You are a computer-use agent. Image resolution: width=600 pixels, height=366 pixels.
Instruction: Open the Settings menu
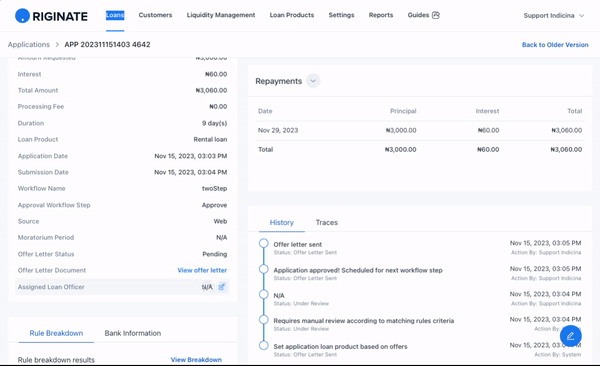(x=341, y=15)
